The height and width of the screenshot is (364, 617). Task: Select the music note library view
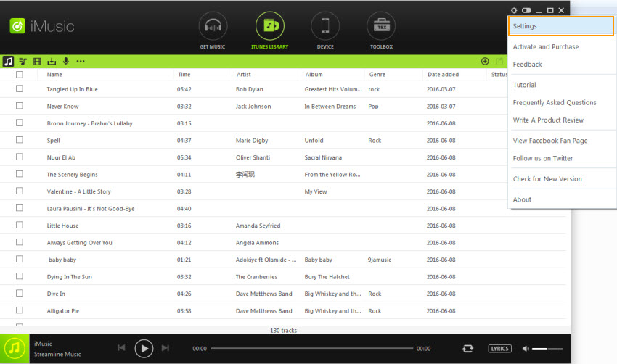point(8,62)
